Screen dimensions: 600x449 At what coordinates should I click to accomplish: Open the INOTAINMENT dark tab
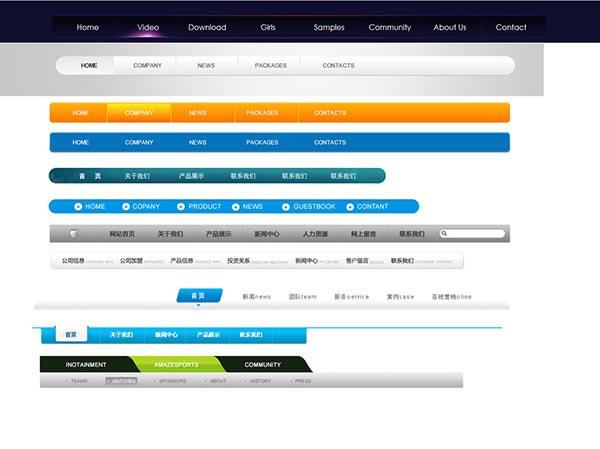pyautogui.click(x=86, y=365)
